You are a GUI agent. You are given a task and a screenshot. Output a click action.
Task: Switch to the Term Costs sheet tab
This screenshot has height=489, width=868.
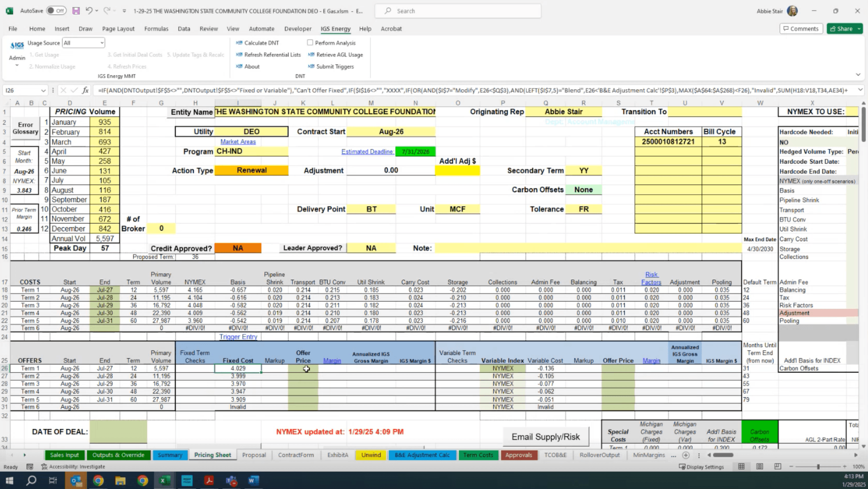tap(478, 455)
